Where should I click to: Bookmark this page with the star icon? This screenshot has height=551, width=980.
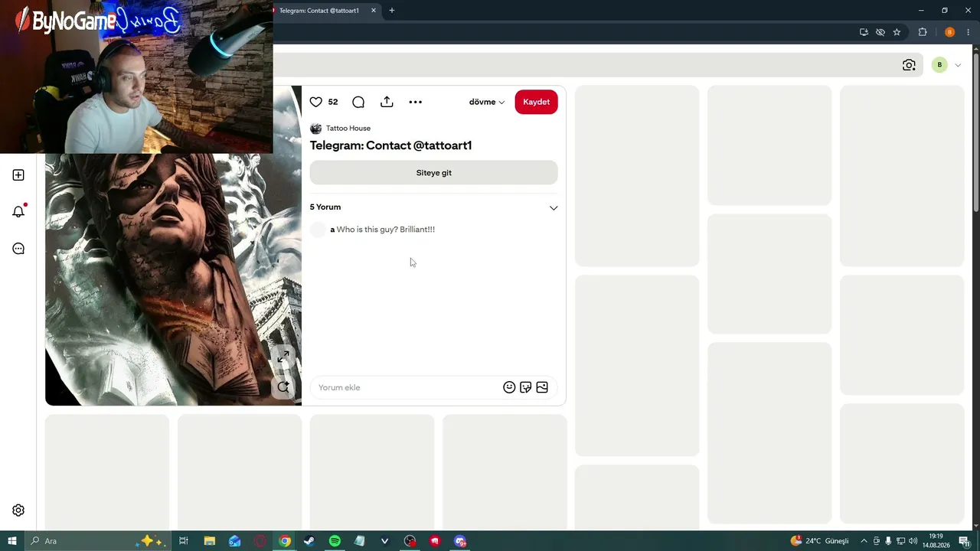(897, 32)
